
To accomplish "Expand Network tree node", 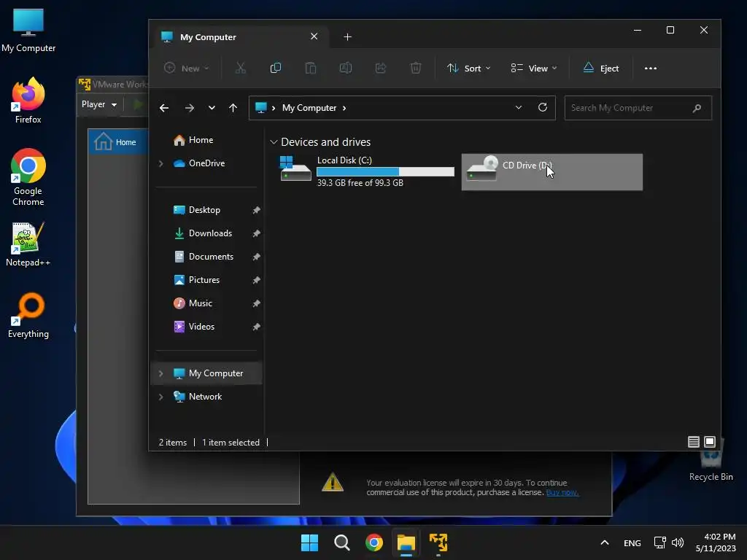I will click(161, 397).
